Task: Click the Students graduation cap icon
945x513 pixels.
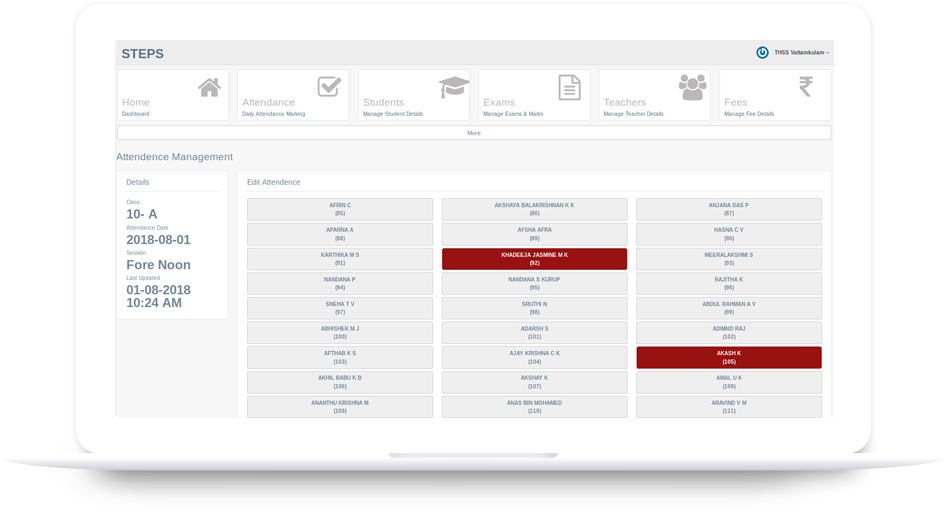Action: pyautogui.click(x=454, y=87)
